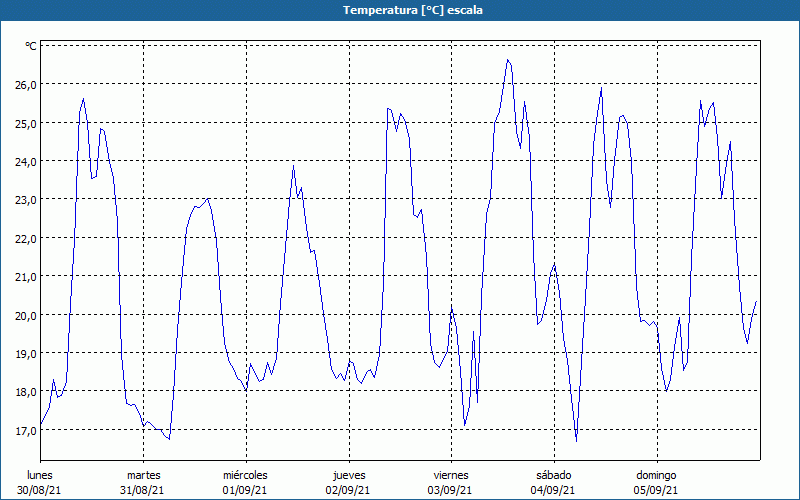Screen dimensions: 800x500
Task: Click the 22,0 y-axis label
Action: pyautogui.click(x=26, y=239)
